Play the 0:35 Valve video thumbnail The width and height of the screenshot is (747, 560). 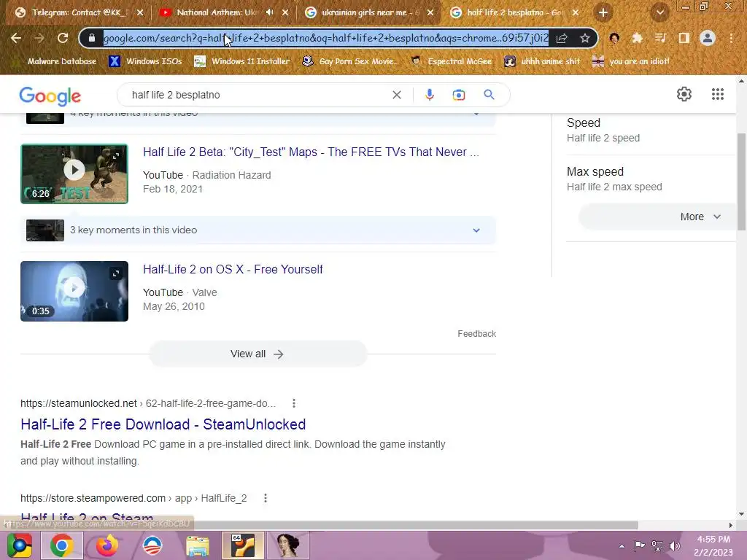[74, 291]
